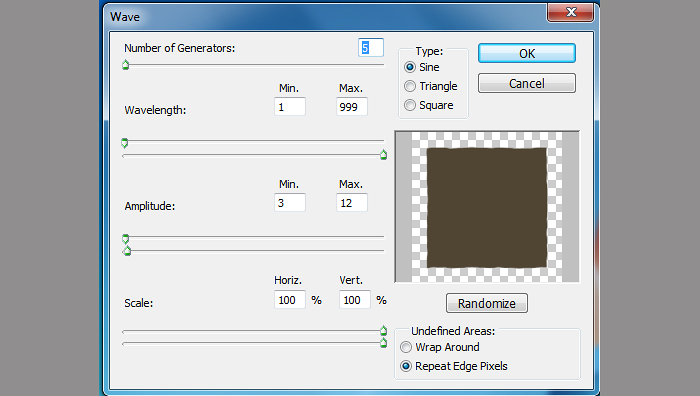
Task: Click the wave effect preview thumbnail
Action: tap(487, 207)
